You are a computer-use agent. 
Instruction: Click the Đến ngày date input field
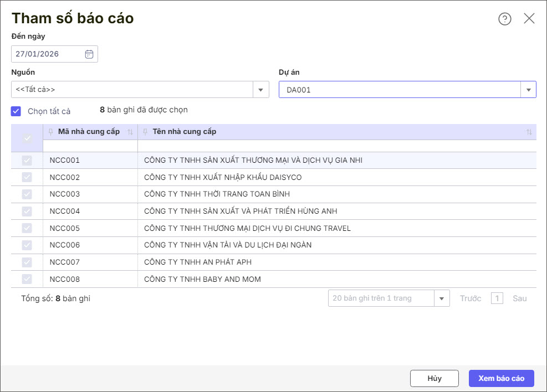(48, 54)
